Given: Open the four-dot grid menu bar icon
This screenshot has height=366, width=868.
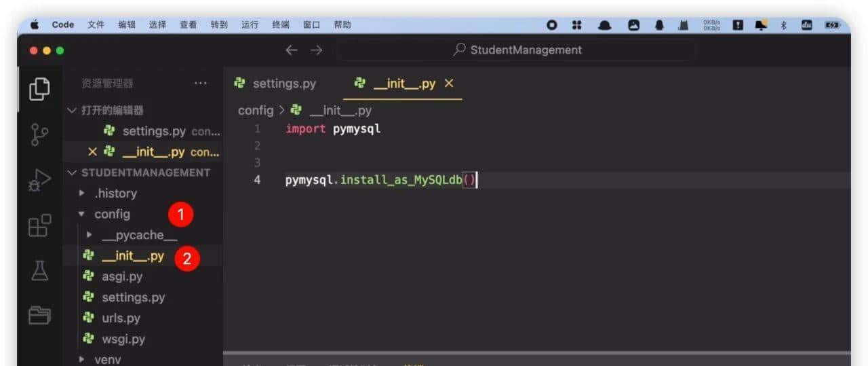Looking at the screenshot, I should pos(577,24).
